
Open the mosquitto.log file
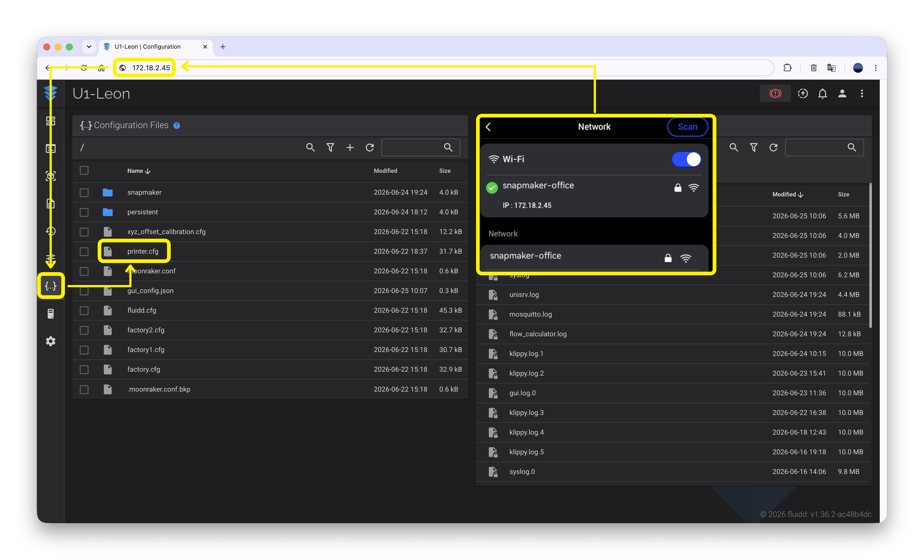[x=530, y=314]
